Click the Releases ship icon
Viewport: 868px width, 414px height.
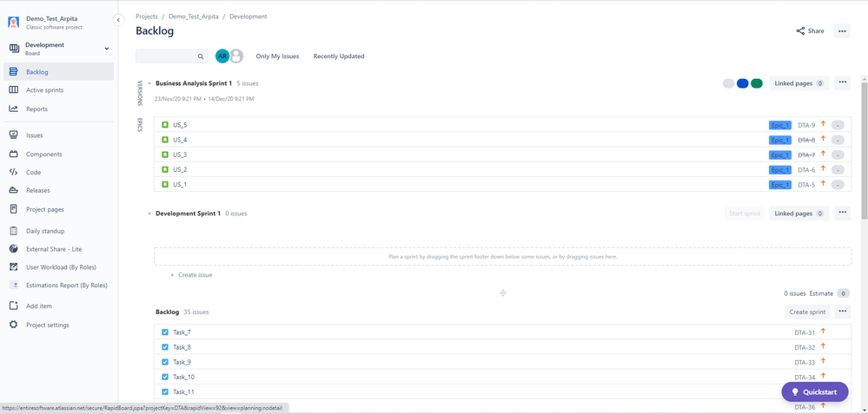[x=14, y=190]
